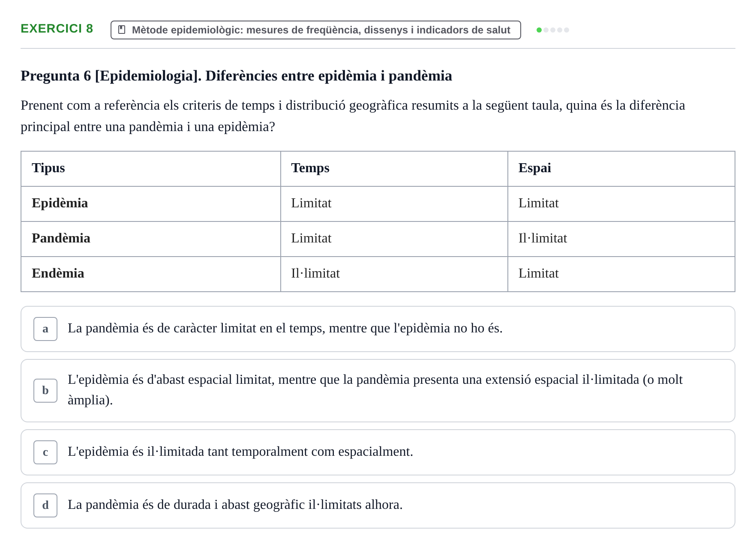Click the book icon in topic tag
This screenshot has height=550, width=756.
pos(122,30)
